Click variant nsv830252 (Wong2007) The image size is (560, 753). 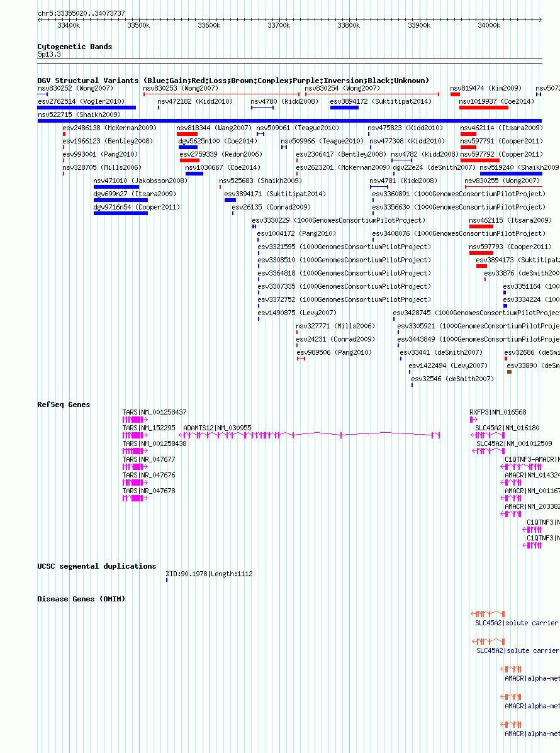click(x=76, y=88)
